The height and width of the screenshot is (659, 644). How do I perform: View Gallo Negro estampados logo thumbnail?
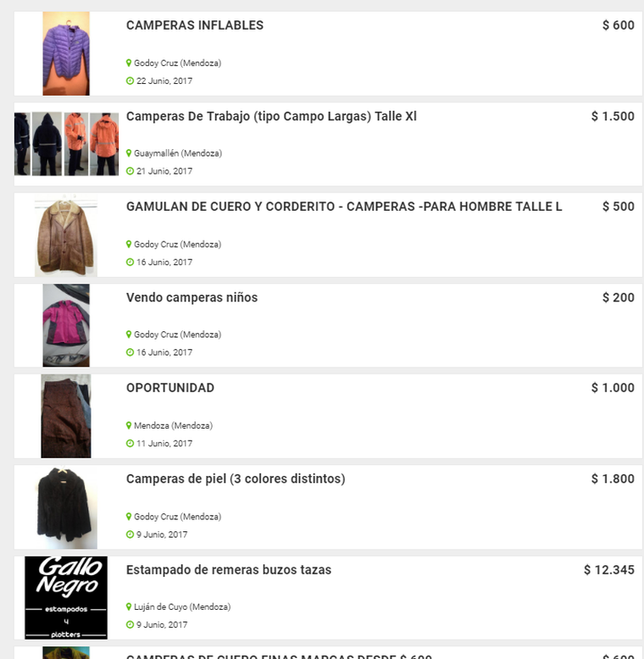tap(66, 598)
